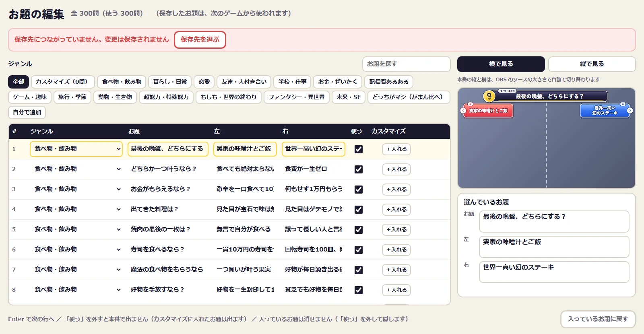Switch preview to 横で見る
This screenshot has width=644, height=334.
coord(501,64)
